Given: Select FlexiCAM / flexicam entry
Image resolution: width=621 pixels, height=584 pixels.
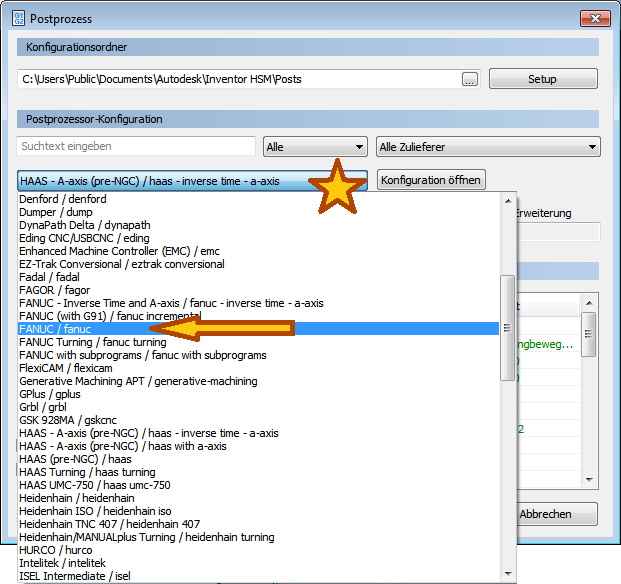Looking at the screenshot, I should (x=258, y=368).
